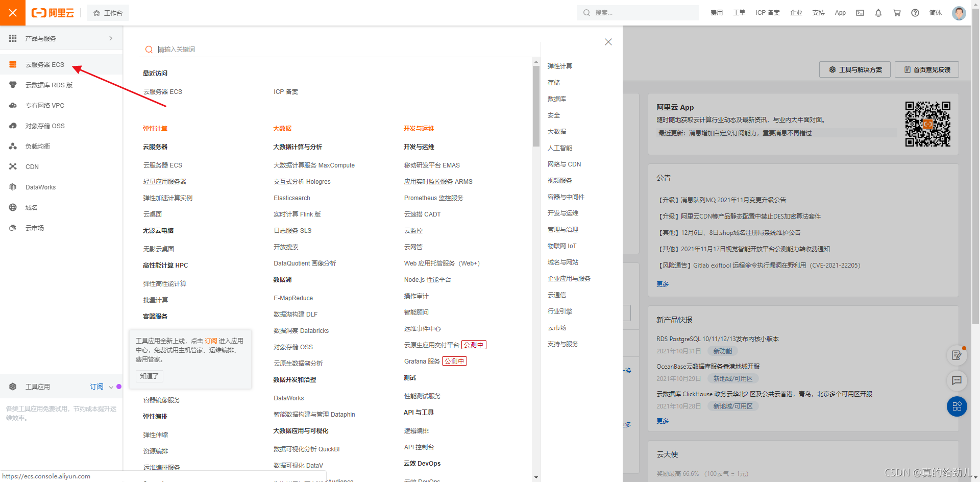Viewport: 980px width, 482px height.
Task: Open RDS PostgreSQL 新产品快报 entry
Action: pos(718,339)
